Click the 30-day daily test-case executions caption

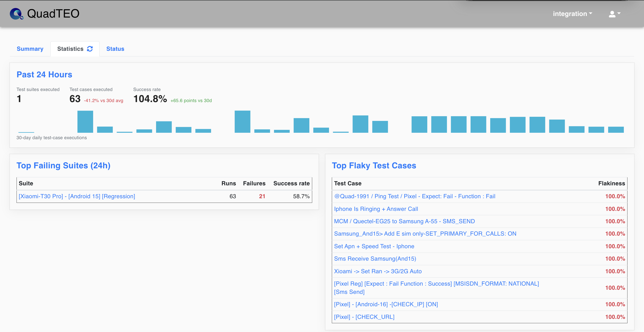tap(52, 138)
